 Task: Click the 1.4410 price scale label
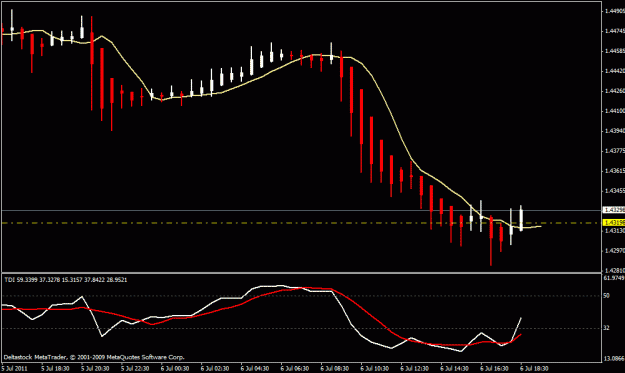[615, 110]
